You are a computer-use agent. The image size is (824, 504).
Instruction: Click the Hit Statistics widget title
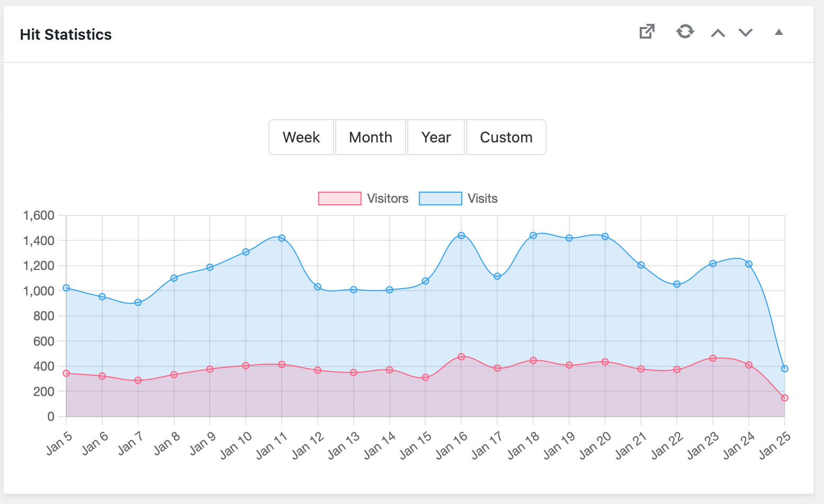click(66, 34)
